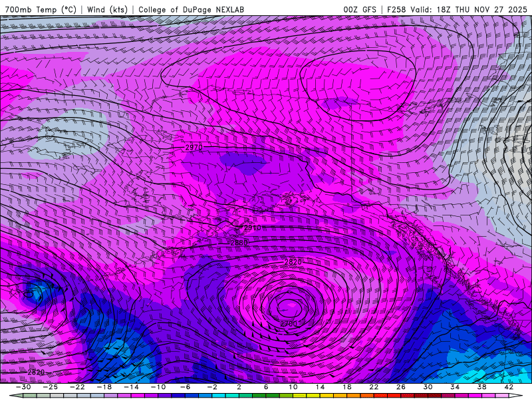Click the 2970 height contour label
The width and height of the screenshot is (532, 399).
point(194,147)
